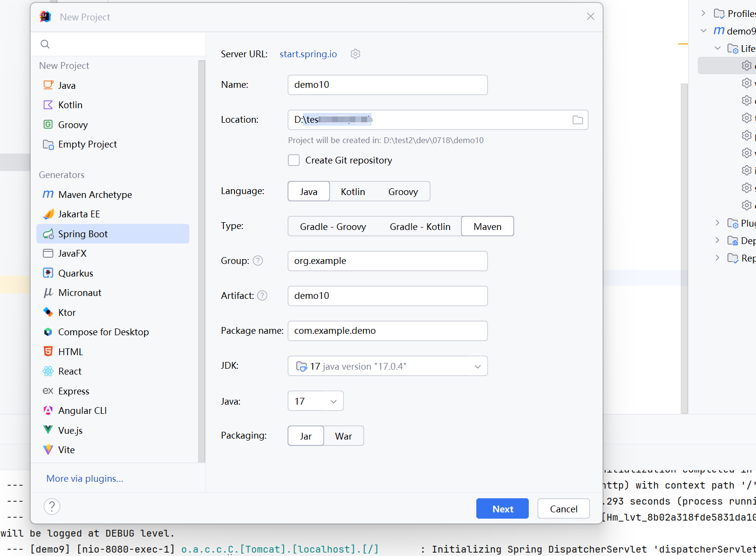Enable Create Git repository checkbox

coord(294,160)
